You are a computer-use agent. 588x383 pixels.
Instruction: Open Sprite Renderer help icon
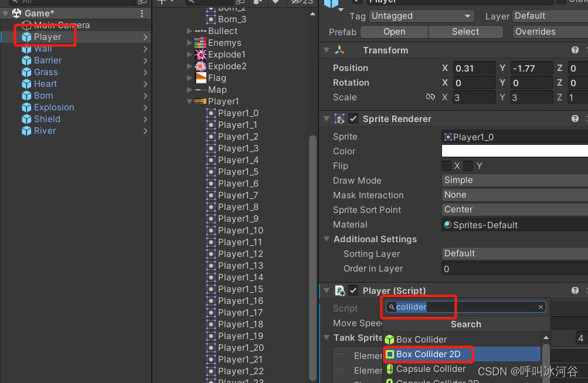(x=575, y=119)
